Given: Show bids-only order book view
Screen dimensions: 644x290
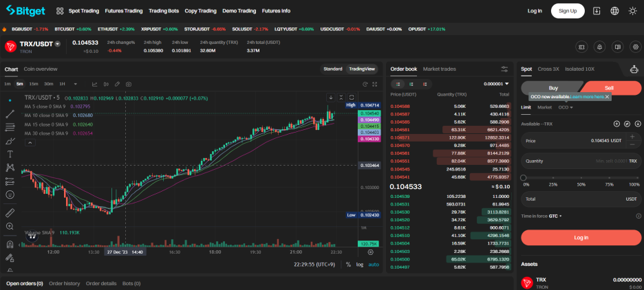Looking at the screenshot, I should pyautogui.click(x=411, y=84).
